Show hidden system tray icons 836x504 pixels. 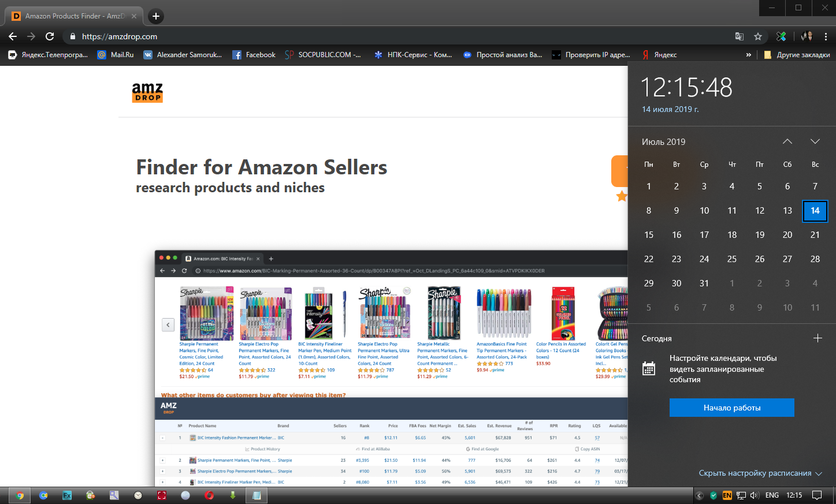coord(699,495)
